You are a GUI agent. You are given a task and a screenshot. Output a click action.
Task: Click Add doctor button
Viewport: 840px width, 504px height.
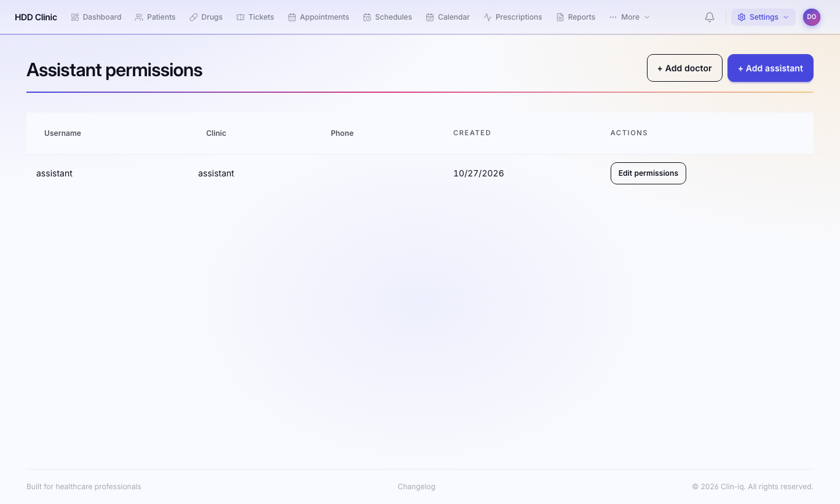pyautogui.click(x=684, y=68)
